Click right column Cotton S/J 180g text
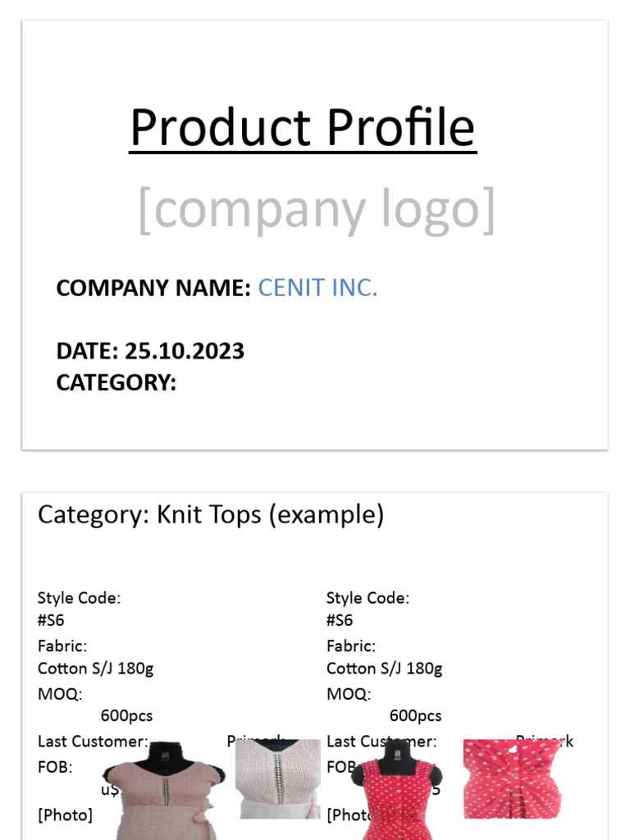Image resolution: width=630 pixels, height=840 pixels. pos(384,669)
